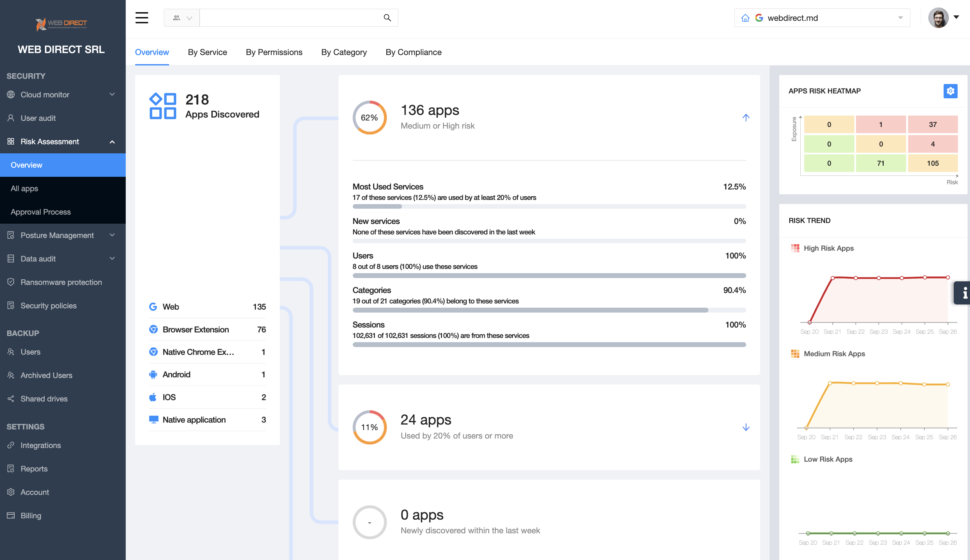Image resolution: width=970 pixels, height=560 pixels.
Task: Click the Apps Discovered grid icon
Action: click(x=163, y=106)
